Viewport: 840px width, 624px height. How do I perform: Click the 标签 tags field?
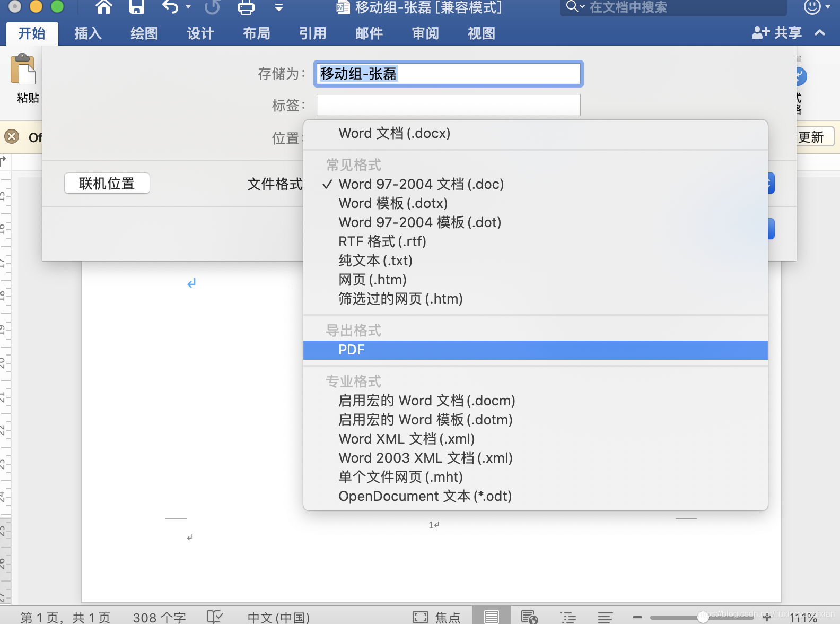pyautogui.click(x=449, y=105)
